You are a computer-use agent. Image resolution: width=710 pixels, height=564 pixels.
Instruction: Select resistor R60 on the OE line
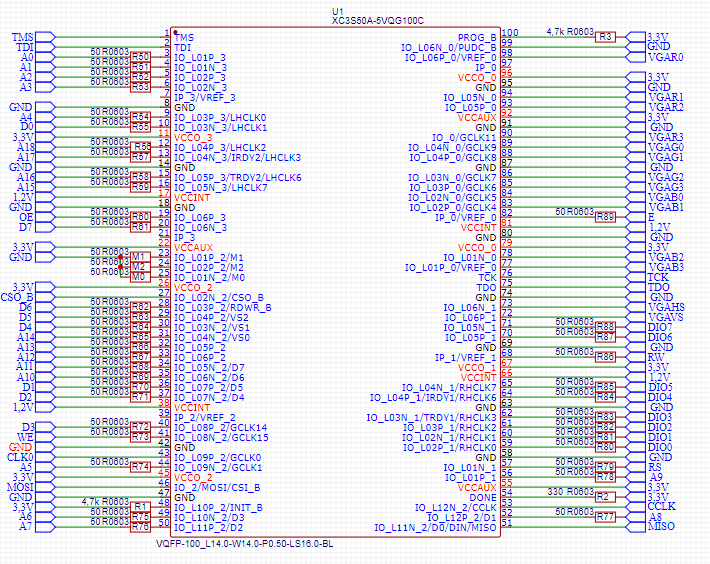(140, 217)
